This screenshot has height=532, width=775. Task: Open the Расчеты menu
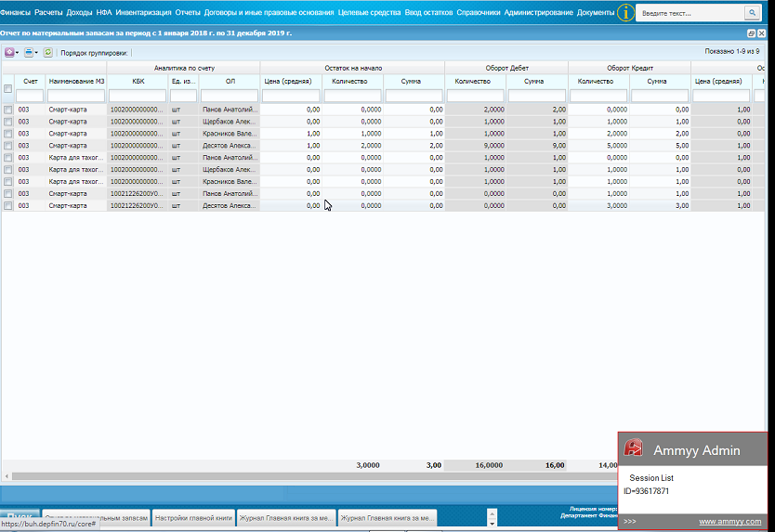coord(48,12)
